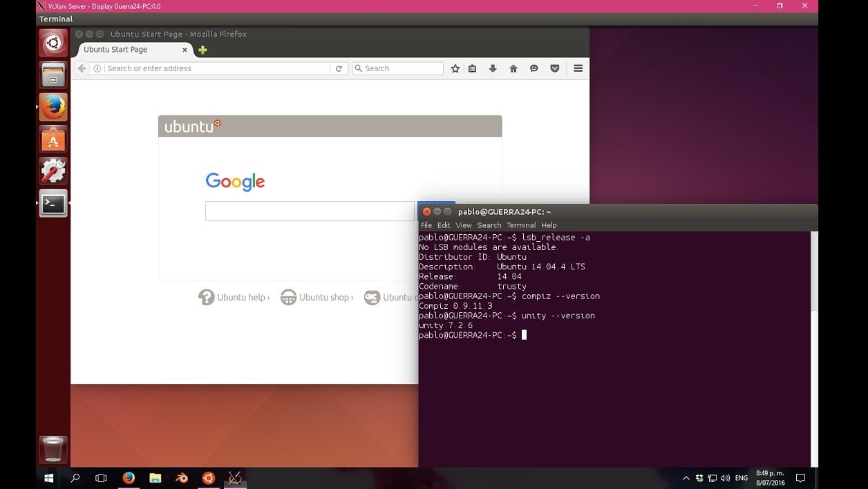Viewport: 868px width, 489px height.
Task: Click the terminal window vertical scrollbar
Action: click(x=813, y=349)
